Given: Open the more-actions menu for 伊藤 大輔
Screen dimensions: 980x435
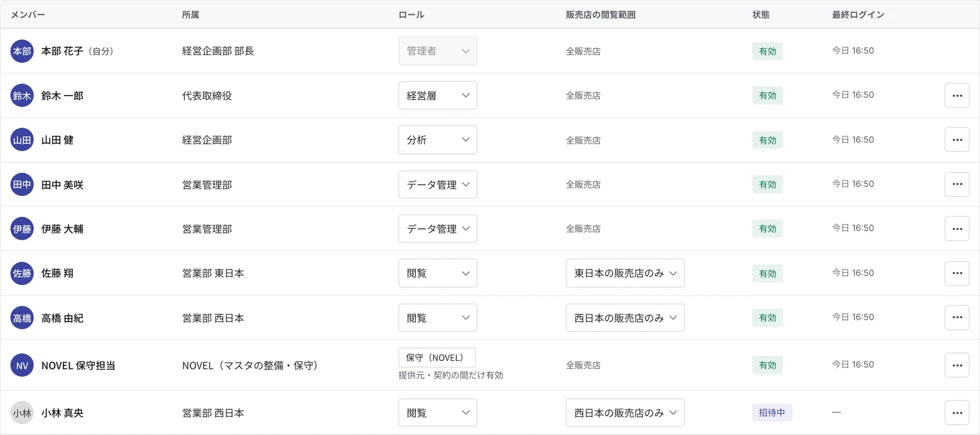Looking at the screenshot, I should tap(957, 229).
